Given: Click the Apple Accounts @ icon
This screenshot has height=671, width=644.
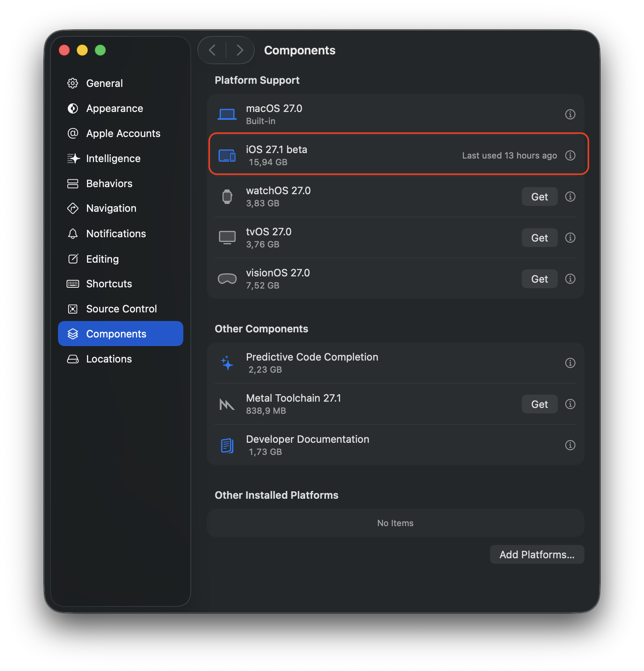Looking at the screenshot, I should (x=73, y=133).
